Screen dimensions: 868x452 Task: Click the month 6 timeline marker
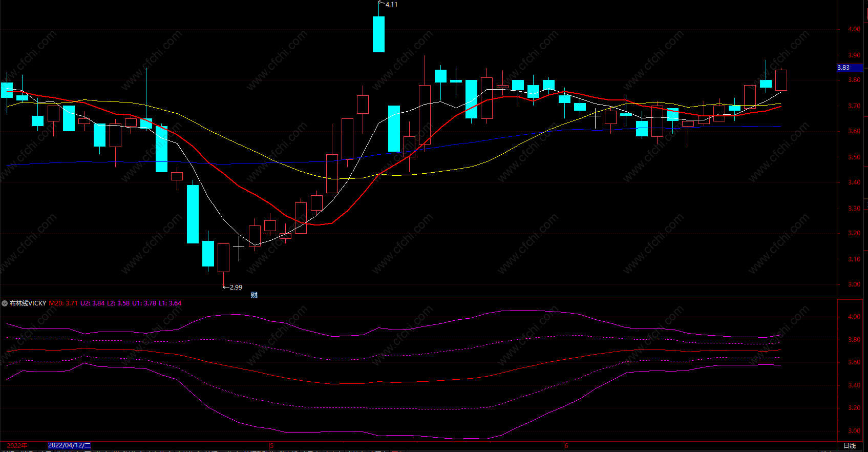[566, 445]
